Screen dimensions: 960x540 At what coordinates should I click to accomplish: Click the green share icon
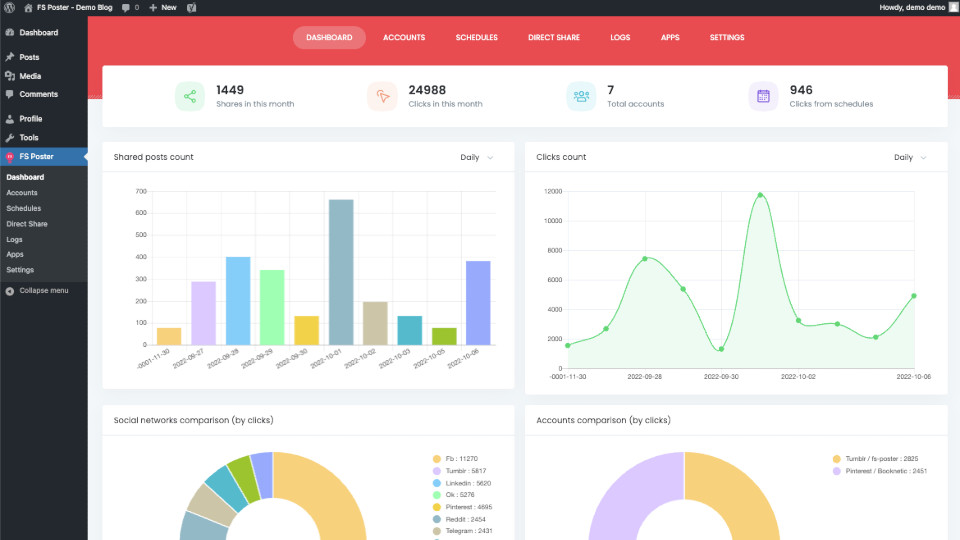[190, 96]
